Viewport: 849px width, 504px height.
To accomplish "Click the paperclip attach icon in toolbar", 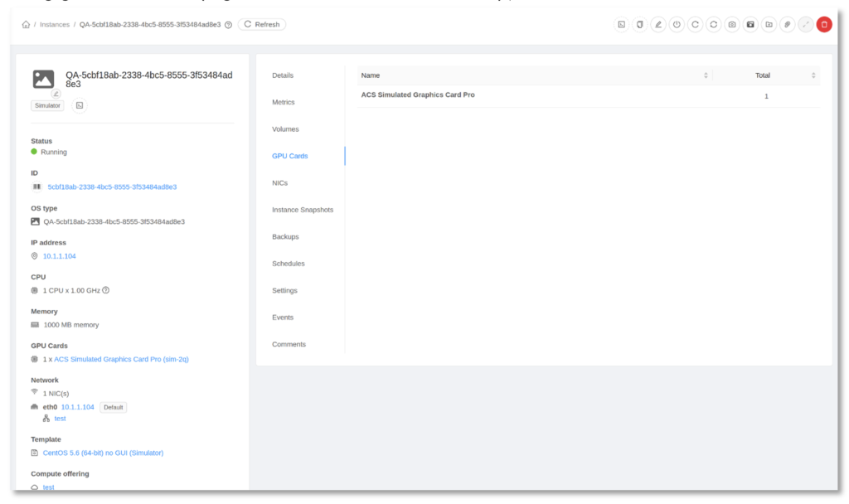I will point(787,25).
